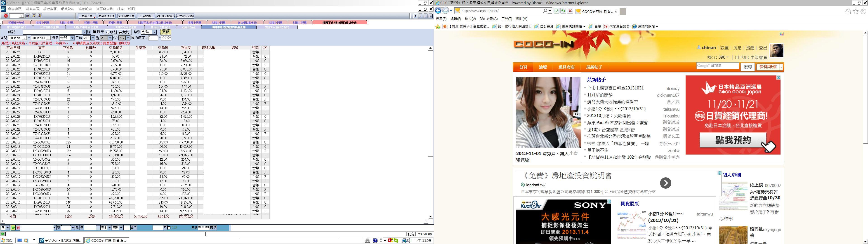The height and width of the screenshot is (244, 868).
Task: Click the add-to-favorites-bar star icon
Action: click(x=438, y=26)
